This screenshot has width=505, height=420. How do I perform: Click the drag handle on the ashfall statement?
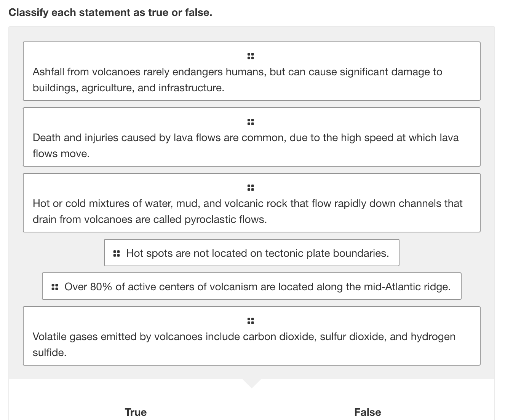click(x=251, y=56)
